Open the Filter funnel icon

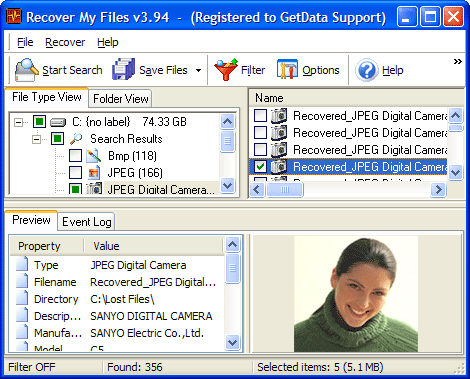pos(226,69)
